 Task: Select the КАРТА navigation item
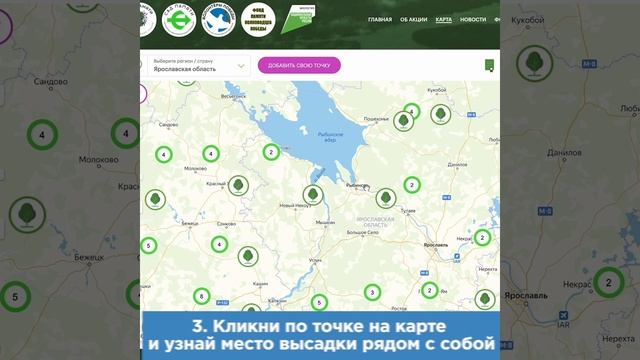[x=444, y=20]
